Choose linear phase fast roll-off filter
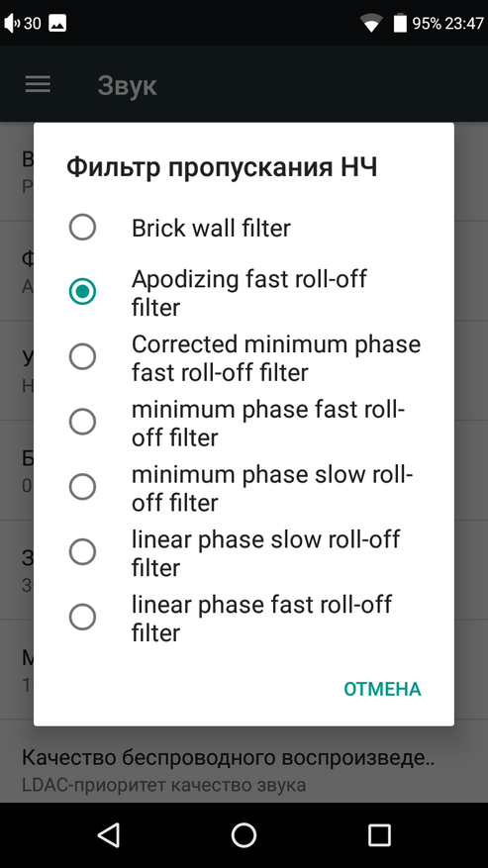 click(244, 618)
